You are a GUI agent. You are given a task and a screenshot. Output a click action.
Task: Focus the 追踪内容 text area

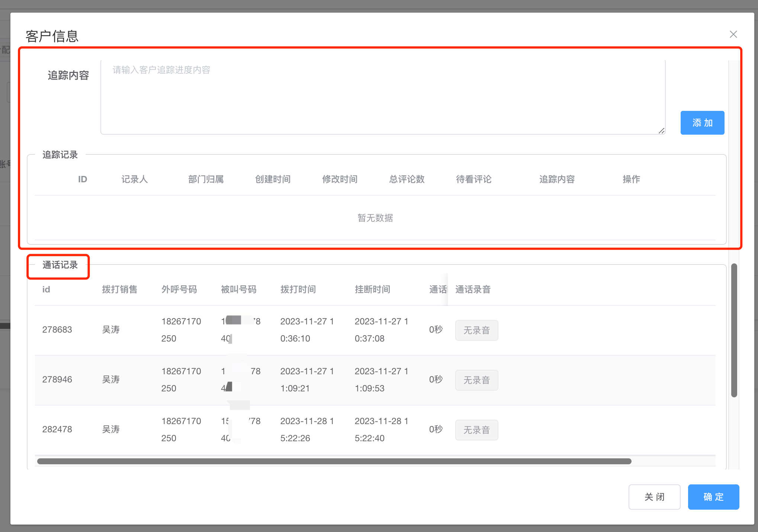pyautogui.click(x=382, y=97)
